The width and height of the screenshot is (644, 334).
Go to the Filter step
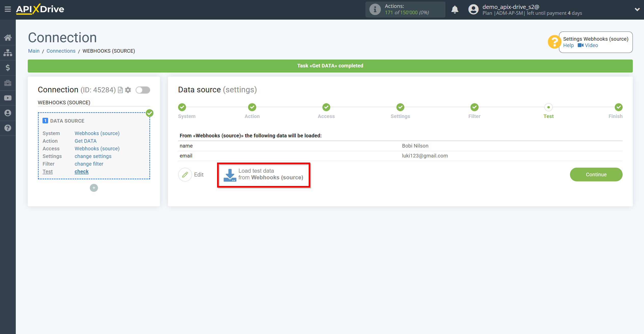coord(474,107)
